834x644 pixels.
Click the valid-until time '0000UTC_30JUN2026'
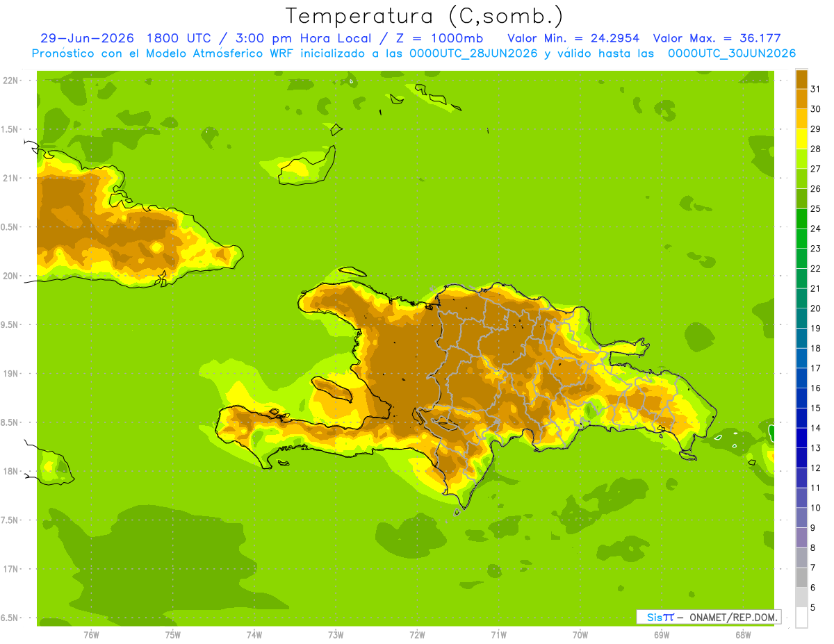point(732,53)
